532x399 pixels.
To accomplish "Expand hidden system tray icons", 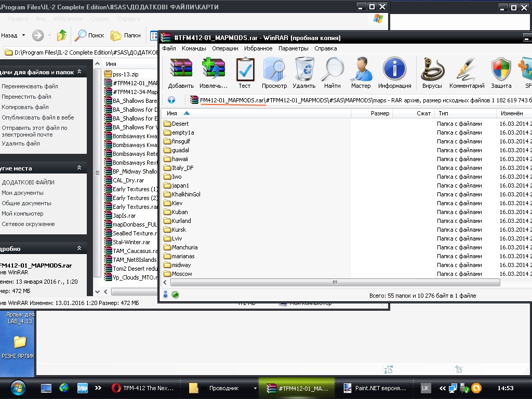I will point(443,388).
